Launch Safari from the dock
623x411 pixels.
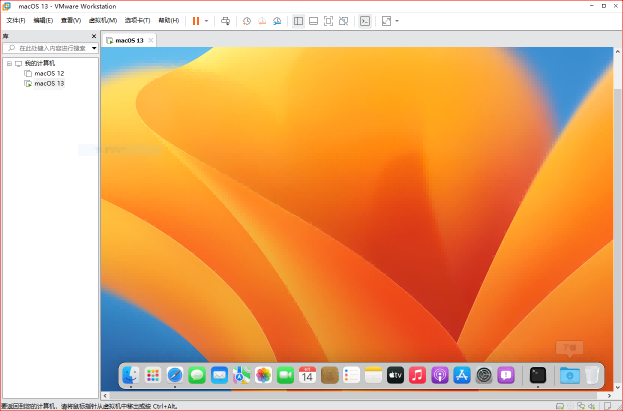pos(175,375)
